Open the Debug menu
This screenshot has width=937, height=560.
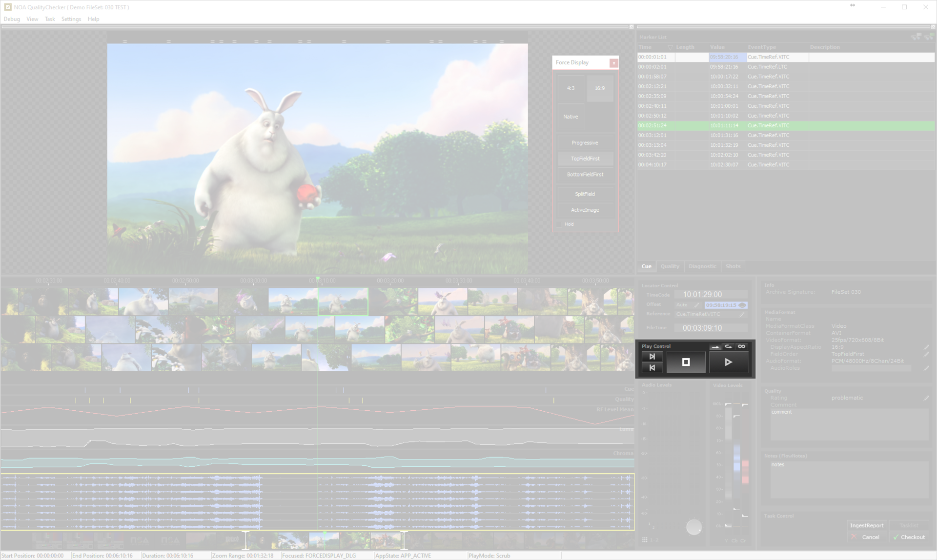point(12,19)
